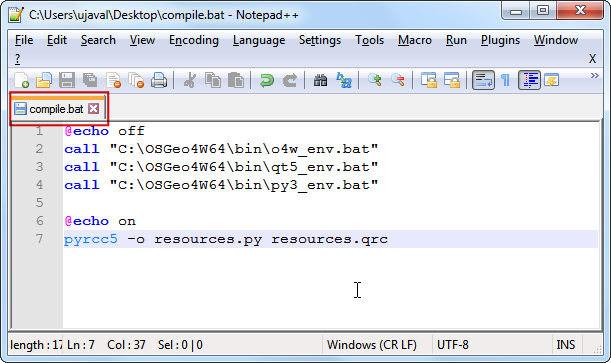This screenshot has width=611, height=363.
Task: Toggle Show all characters pilcrow icon
Action: [505, 80]
